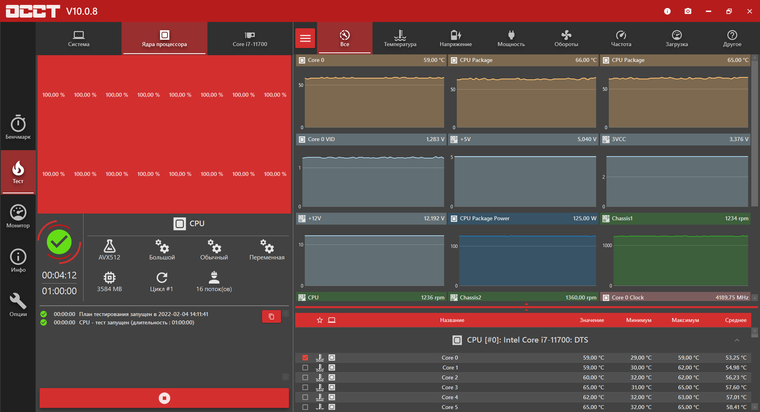The width and height of the screenshot is (760, 412).
Task: Take screenshot with camera icon
Action: (688, 11)
